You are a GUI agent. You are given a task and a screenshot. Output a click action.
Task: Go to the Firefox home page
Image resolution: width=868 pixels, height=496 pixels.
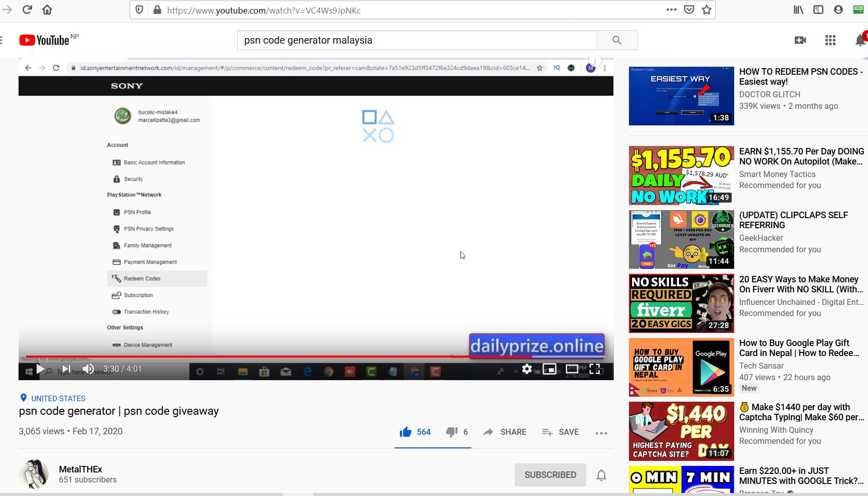point(47,10)
